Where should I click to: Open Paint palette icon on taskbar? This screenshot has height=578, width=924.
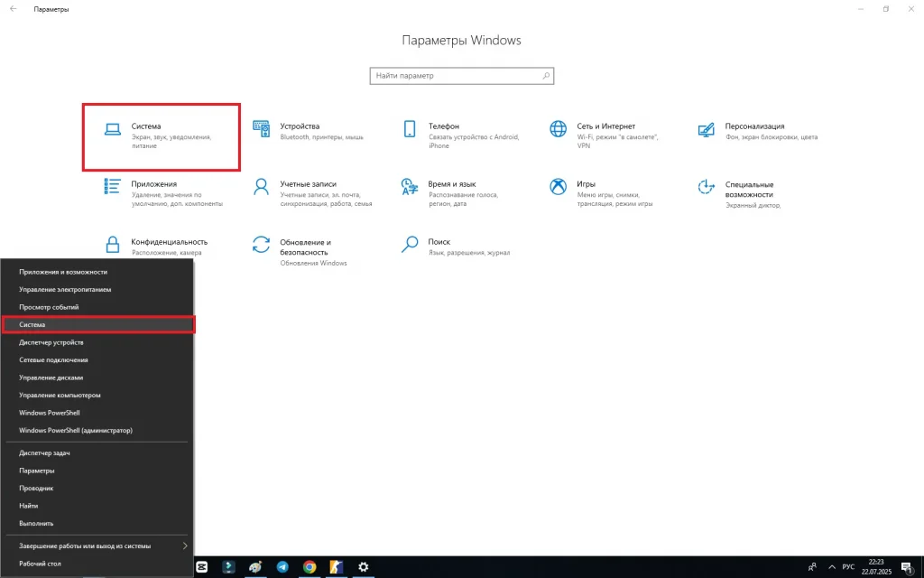(x=255, y=567)
